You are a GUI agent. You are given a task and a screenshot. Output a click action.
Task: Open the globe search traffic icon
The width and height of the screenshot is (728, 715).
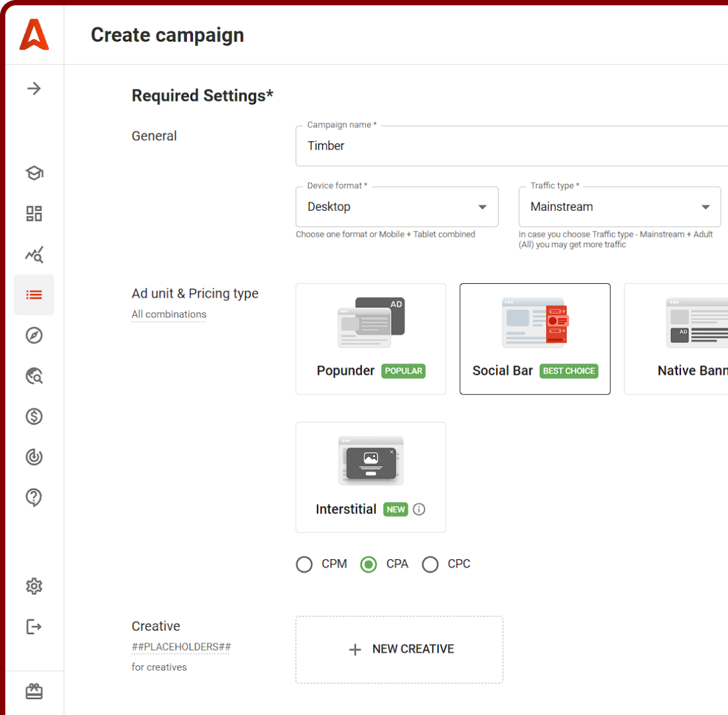tap(34, 375)
